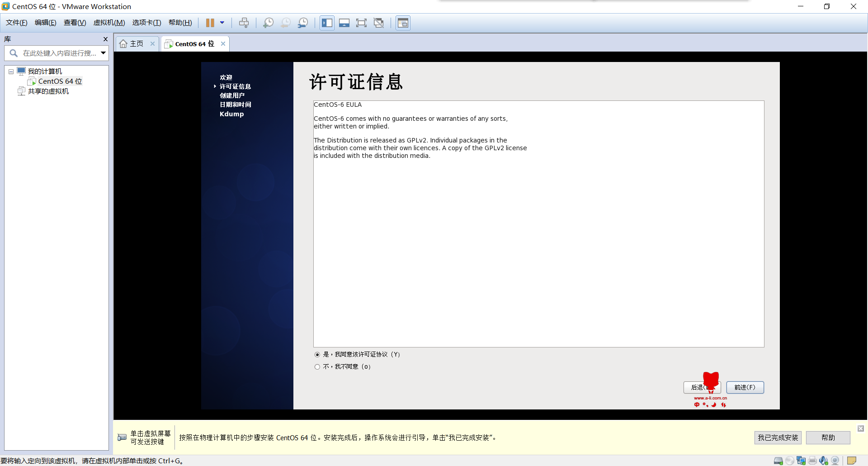
Task: Open the snapshot manager
Action: tap(303, 23)
